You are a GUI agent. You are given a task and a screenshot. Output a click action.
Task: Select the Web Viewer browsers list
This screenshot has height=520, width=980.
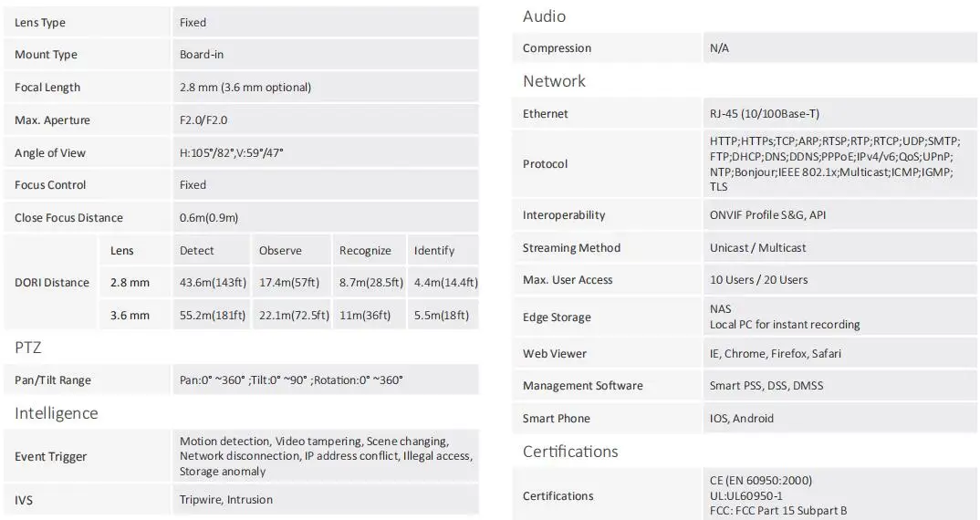point(775,354)
